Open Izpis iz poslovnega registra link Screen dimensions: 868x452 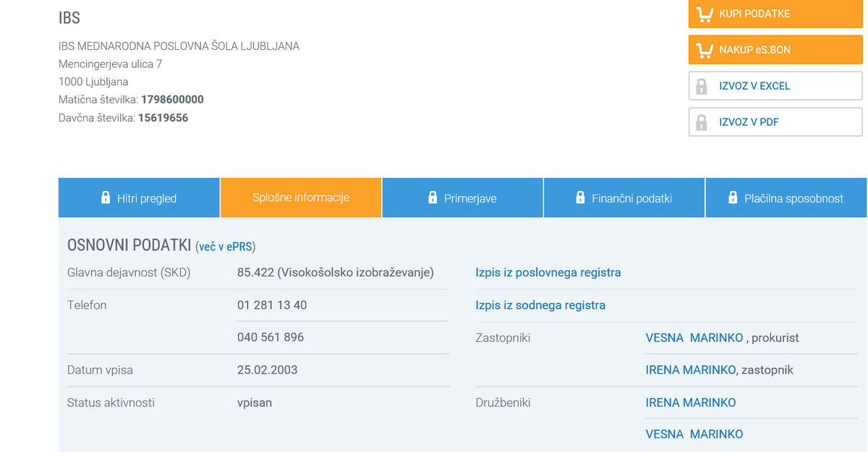coord(548,273)
